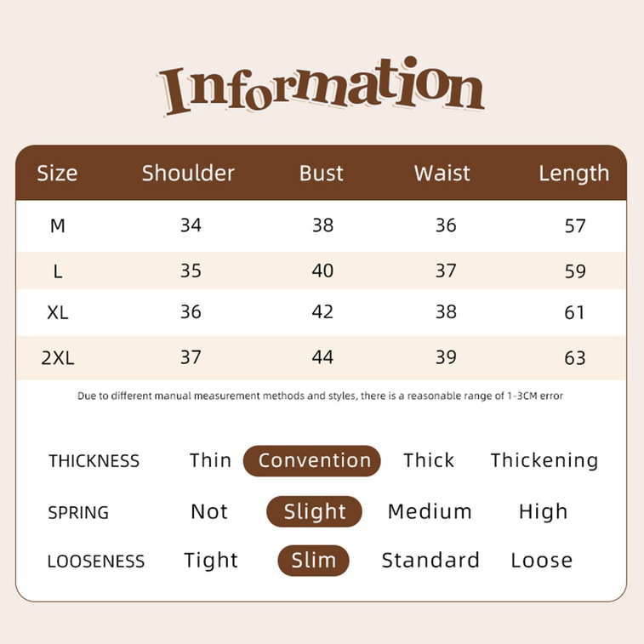The image size is (644, 644).
Task: Pick the Loose looseness option
Action: tap(541, 561)
